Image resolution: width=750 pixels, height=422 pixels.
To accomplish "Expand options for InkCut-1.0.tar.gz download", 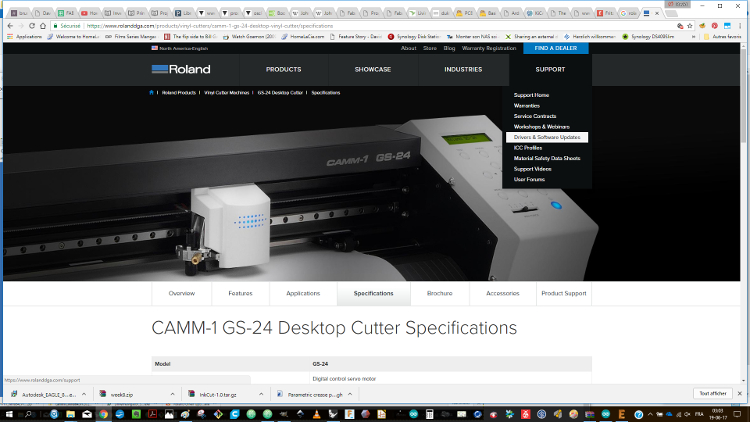I will [261, 394].
